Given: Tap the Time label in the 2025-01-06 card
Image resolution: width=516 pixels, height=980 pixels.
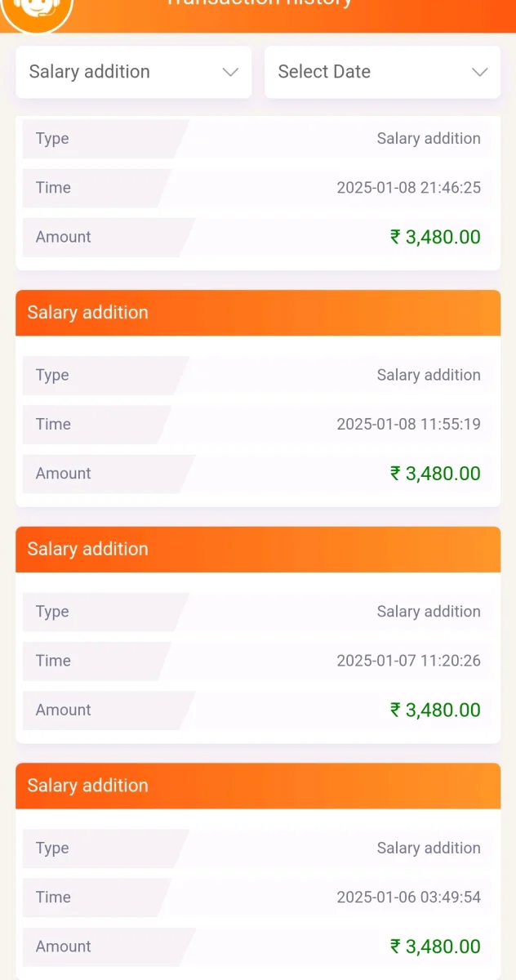Looking at the screenshot, I should click(53, 898).
